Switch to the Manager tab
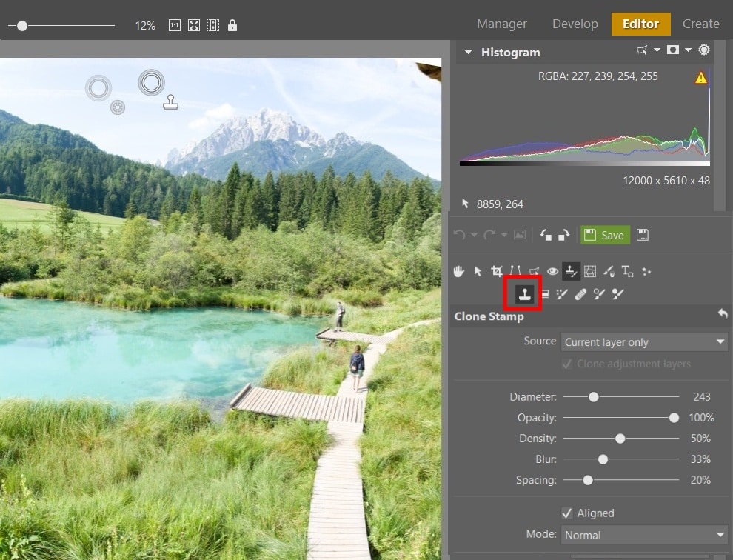733x560 pixels. [x=501, y=24]
